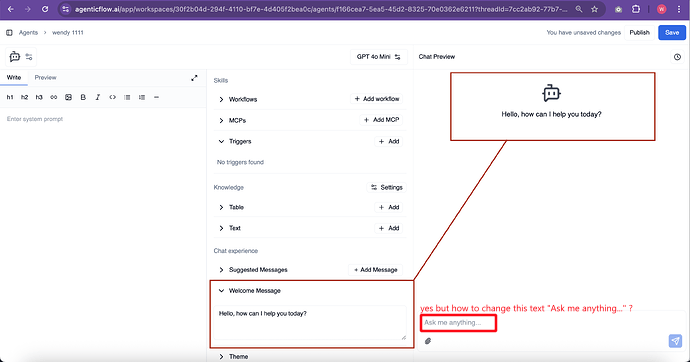This screenshot has height=362, width=690.
Task: Click the You have unsaved changes notice
Action: pos(584,33)
